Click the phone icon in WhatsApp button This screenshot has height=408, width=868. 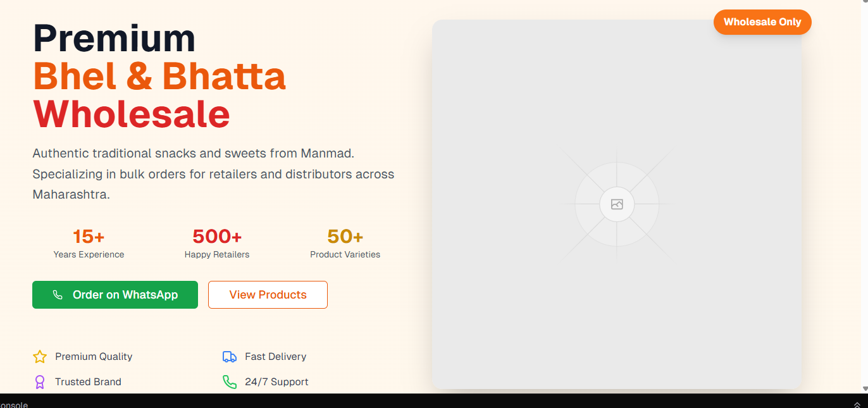coord(58,295)
